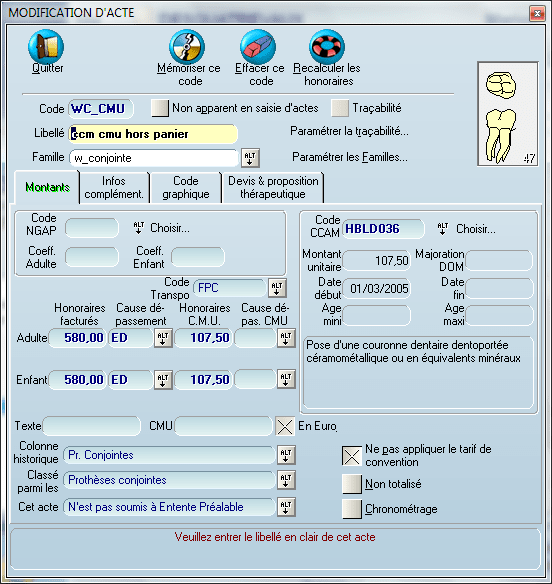Uncheck Ne pas appliquer le tarif de convention

point(352,456)
